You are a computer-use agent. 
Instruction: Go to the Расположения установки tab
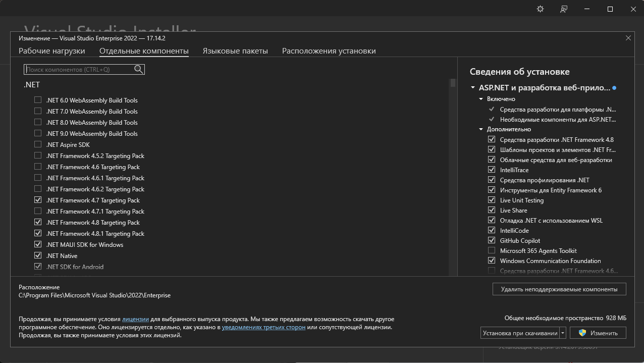[x=329, y=51]
